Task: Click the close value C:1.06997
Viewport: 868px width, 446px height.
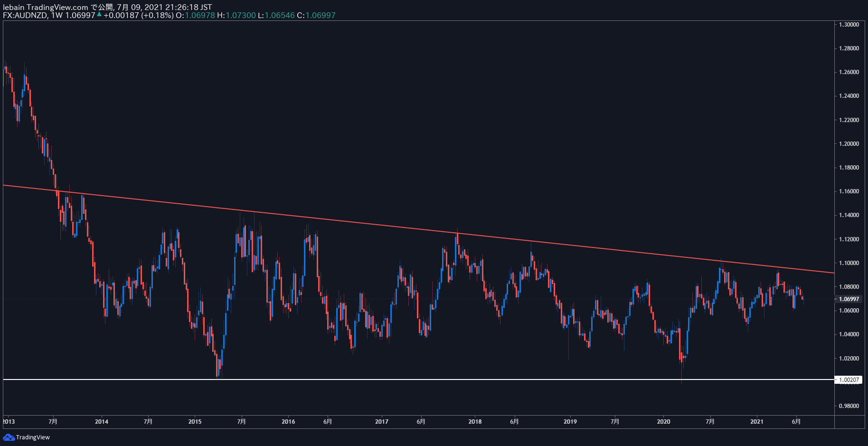Action: pos(316,15)
